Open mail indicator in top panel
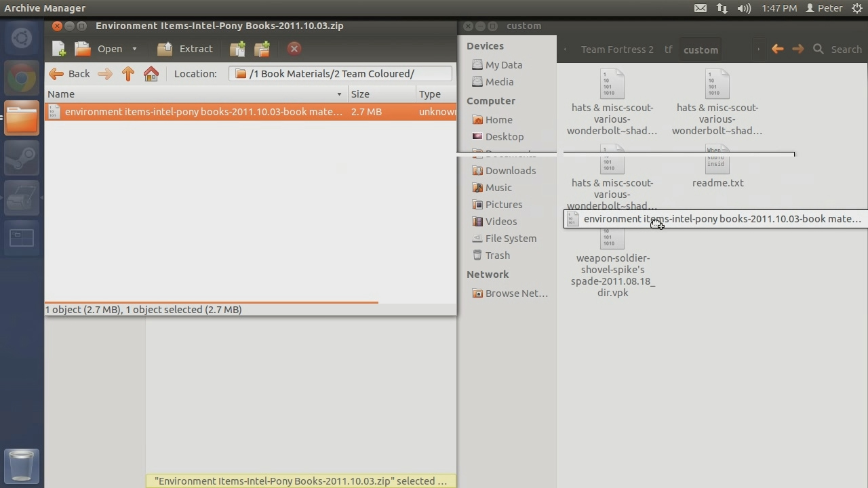 click(701, 8)
